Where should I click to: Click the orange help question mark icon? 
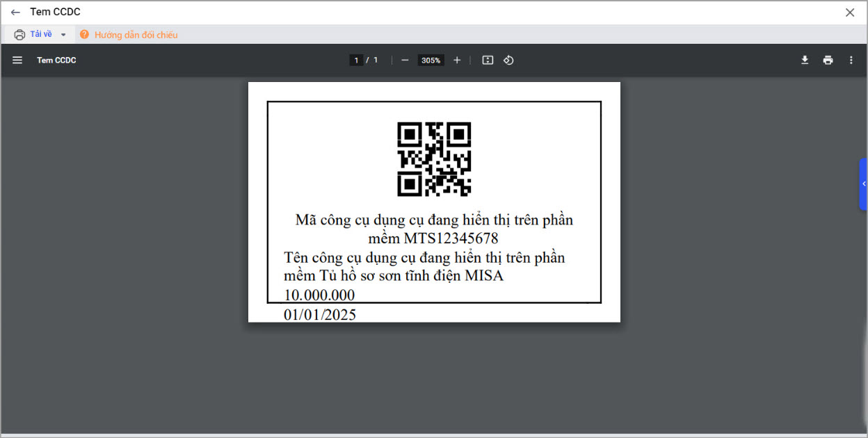tap(85, 35)
